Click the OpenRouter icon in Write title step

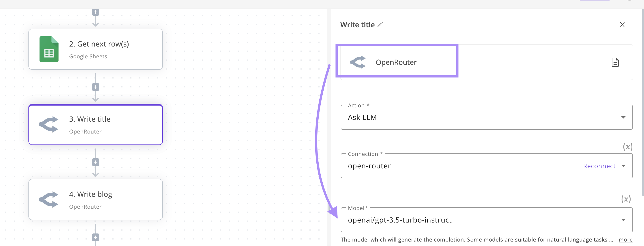pos(49,124)
